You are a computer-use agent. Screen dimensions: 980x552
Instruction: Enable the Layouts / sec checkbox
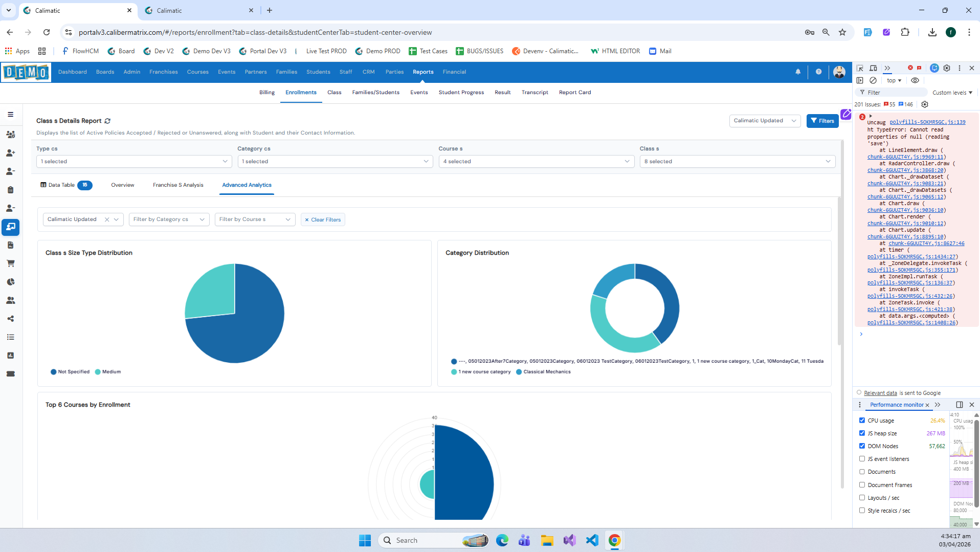(862, 498)
